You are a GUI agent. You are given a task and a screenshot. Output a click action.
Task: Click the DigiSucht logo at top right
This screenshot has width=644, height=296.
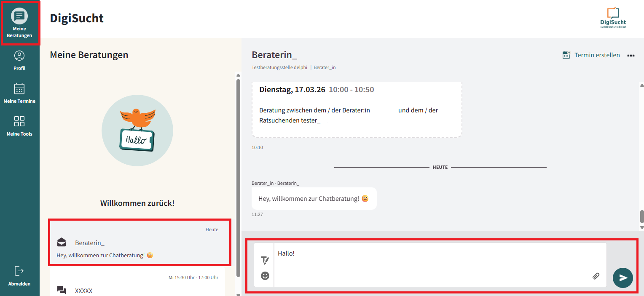pos(613,18)
